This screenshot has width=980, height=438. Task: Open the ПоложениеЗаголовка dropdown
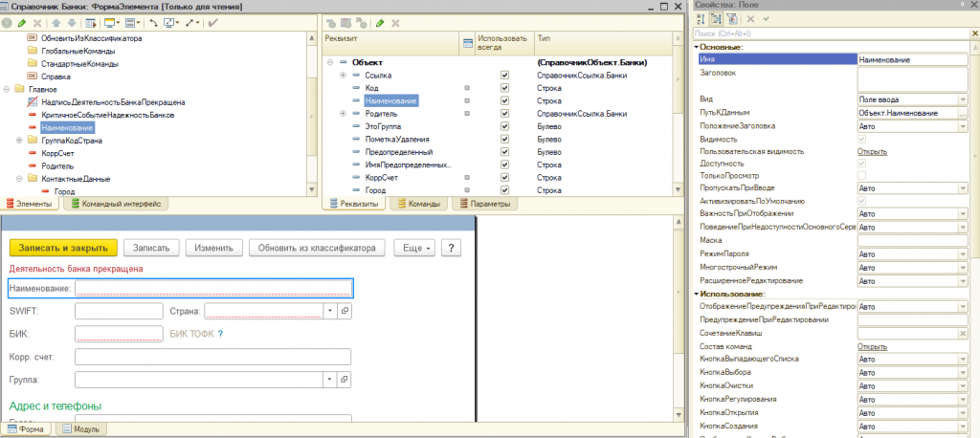tap(963, 126)
